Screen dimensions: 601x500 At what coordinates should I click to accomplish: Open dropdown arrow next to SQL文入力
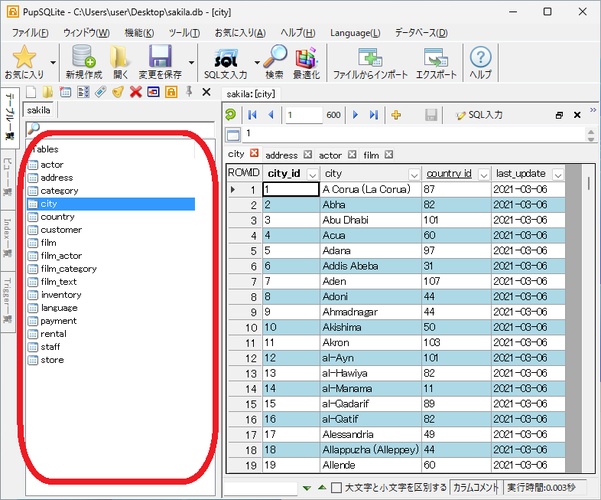click(257, 62)
